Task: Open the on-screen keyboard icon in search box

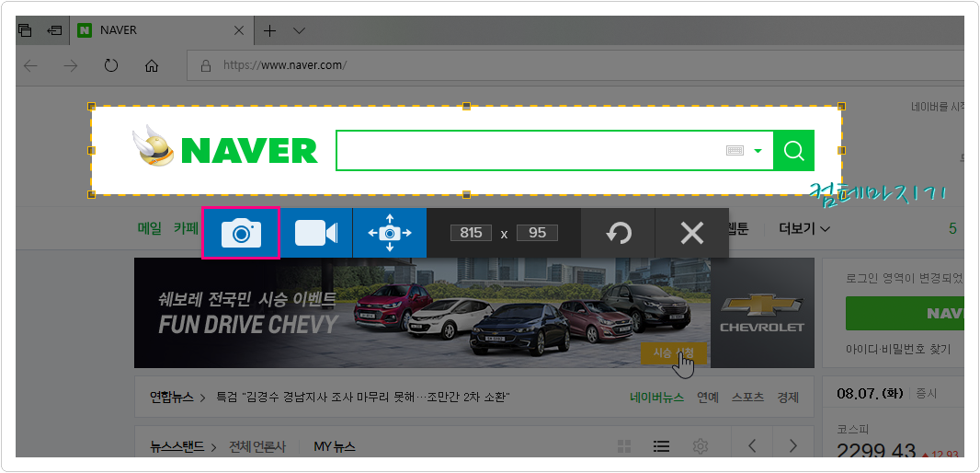Action: point(735,150)
